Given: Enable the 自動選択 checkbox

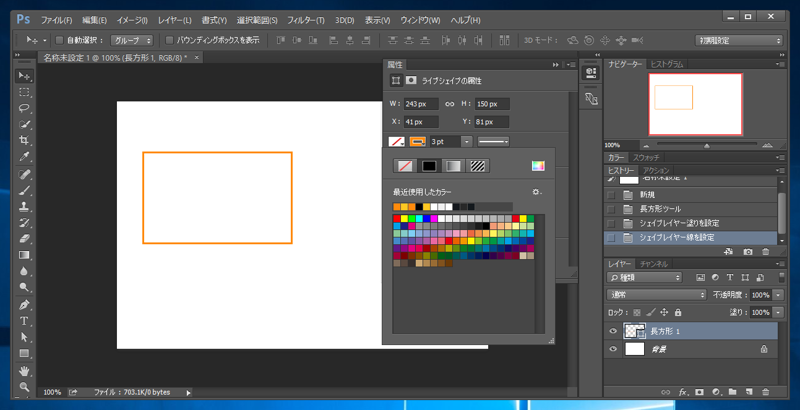Looking at the screenshot, I should [59, 40].
